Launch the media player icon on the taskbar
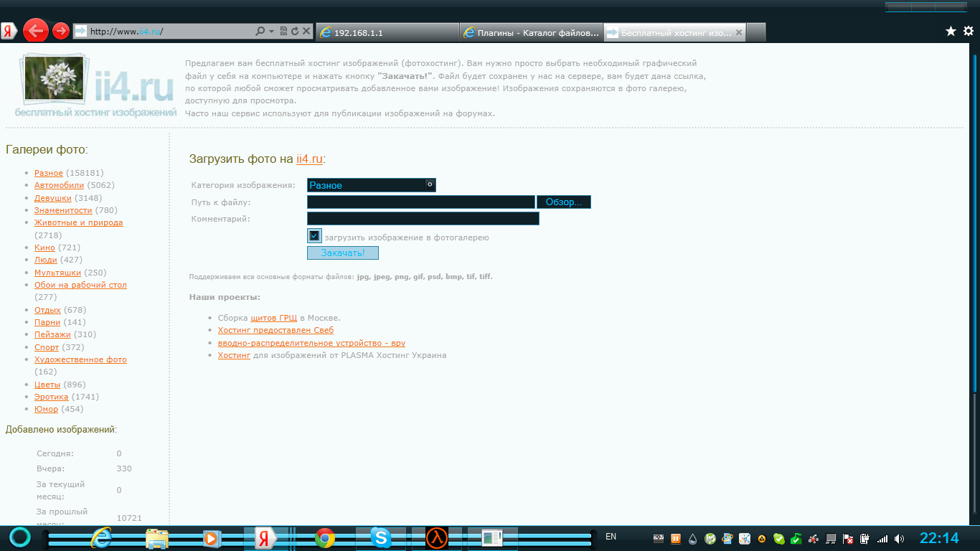Screen dimensions: 980x551 (211, 538)
